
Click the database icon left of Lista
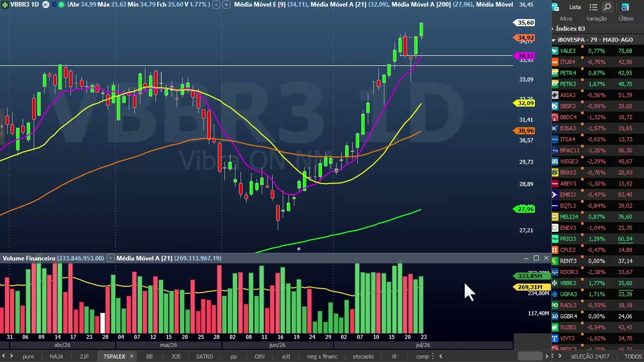pos(555,7)
